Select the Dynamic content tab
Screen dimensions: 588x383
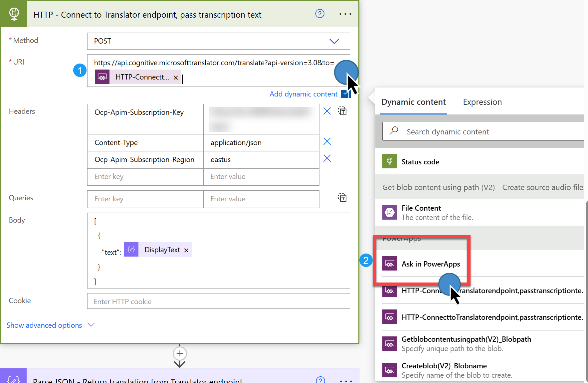[x=413, y=102]
